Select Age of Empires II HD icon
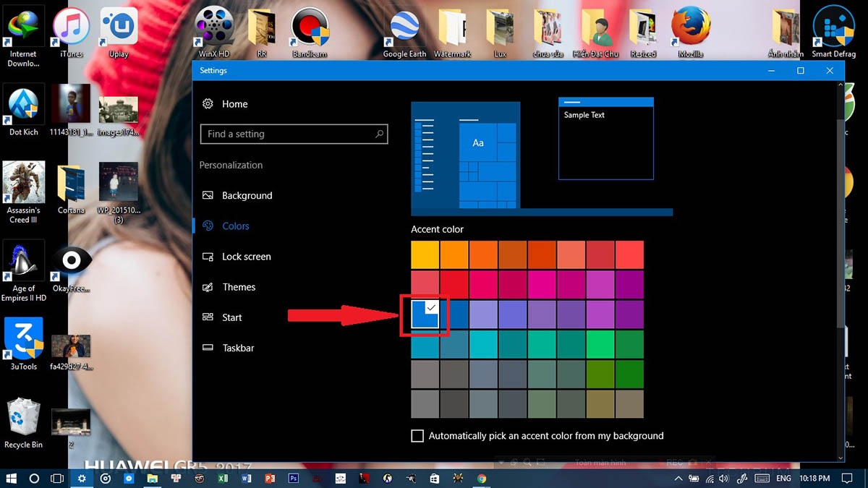This screenshot has height=488, width=868. (x=23, y=271)
